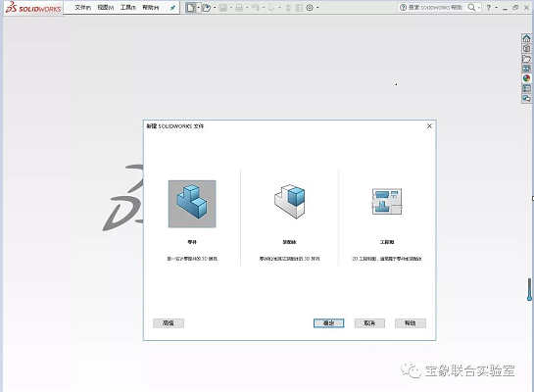Click the question mark help icon
The width and height of the screenshot is (534, 392).
489,7
